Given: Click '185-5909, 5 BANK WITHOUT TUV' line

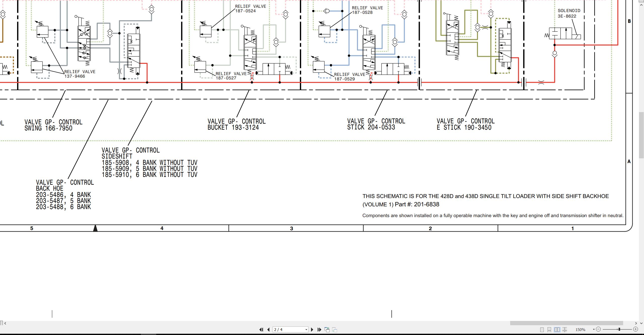Looking at the screenshot, I should 149,168.
